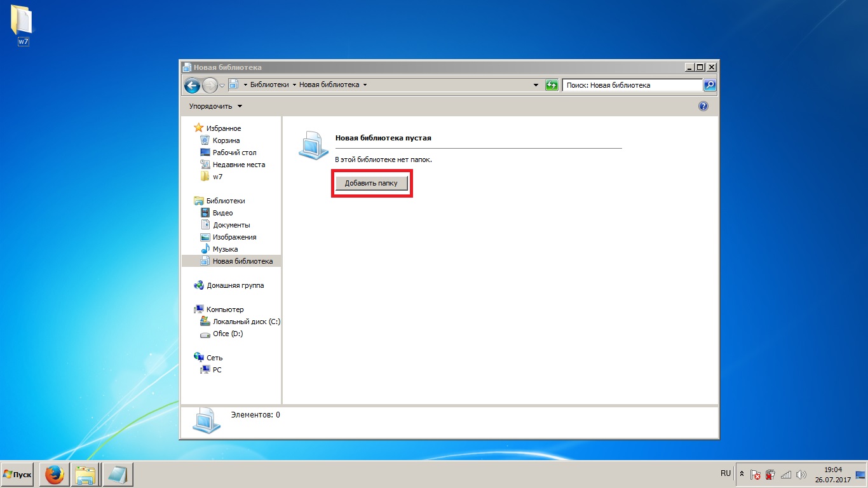Click the Документы library icon
The image size is (868, 488).
205,225
